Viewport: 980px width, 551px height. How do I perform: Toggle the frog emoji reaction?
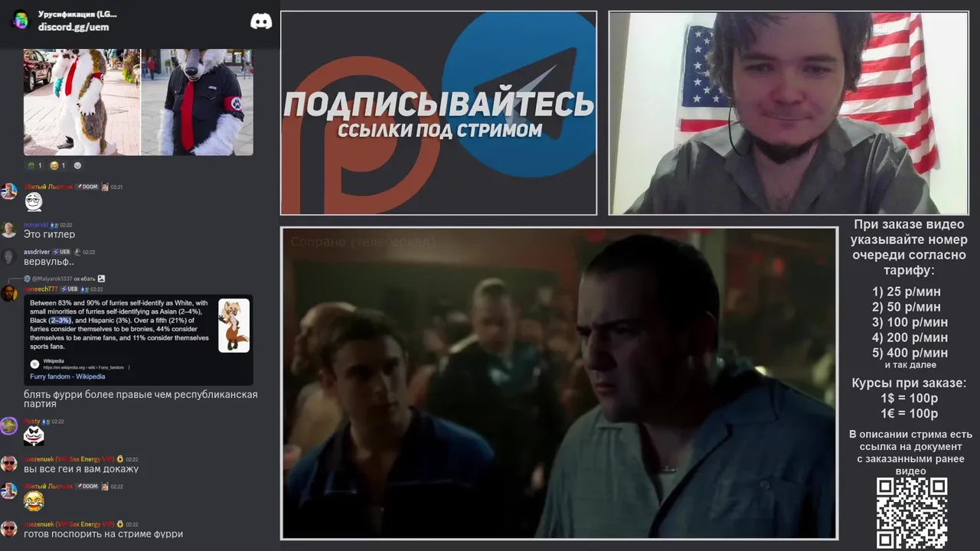34,165
